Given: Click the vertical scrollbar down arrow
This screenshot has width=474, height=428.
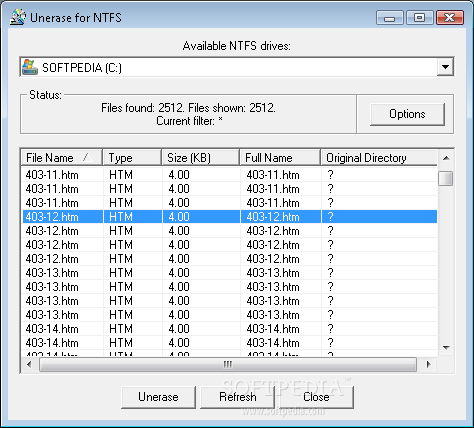Looking at the screenshot, I should 446,348.
